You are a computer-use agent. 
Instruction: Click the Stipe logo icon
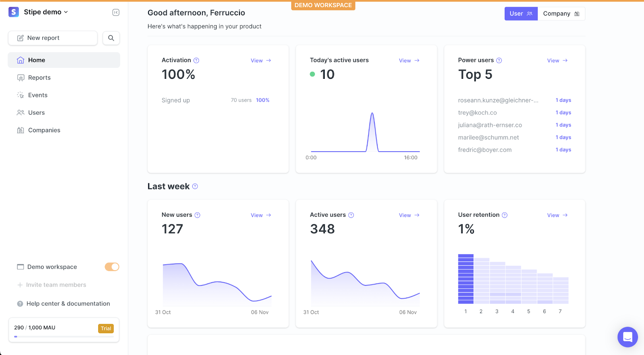click(14, 12)
